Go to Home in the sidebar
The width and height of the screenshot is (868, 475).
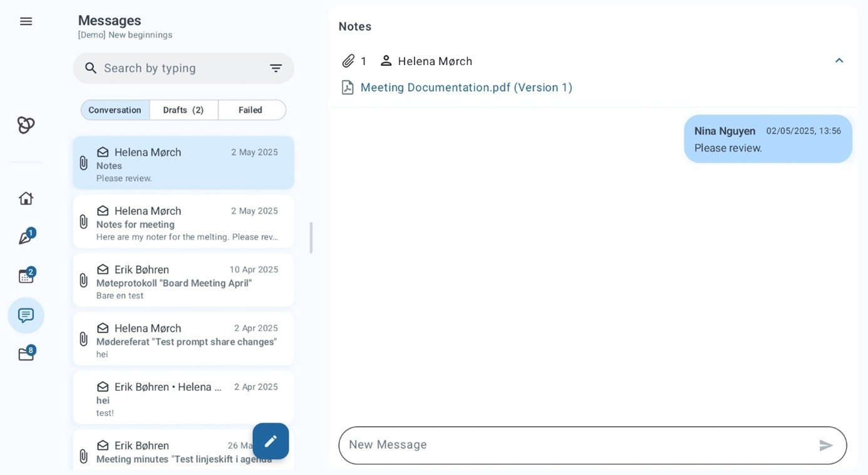26,198
